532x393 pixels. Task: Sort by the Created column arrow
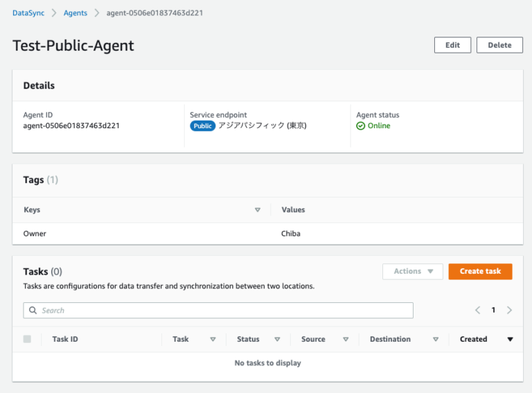[x=510, y=340]
